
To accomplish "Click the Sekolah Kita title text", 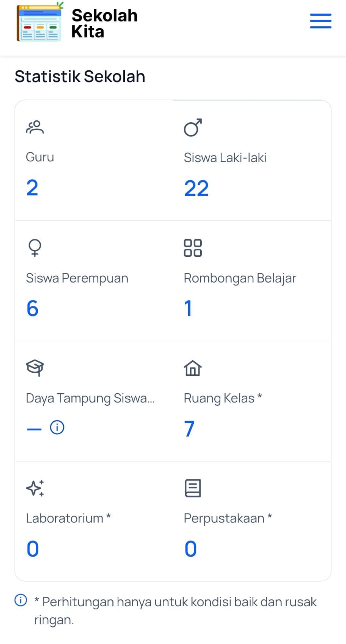I will (x=104, y=23).
